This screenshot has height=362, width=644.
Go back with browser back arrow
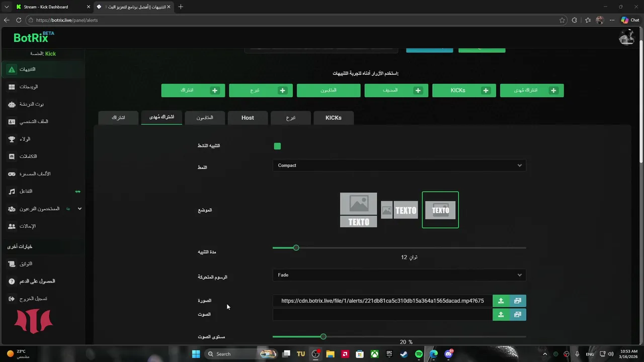[7, 20]
